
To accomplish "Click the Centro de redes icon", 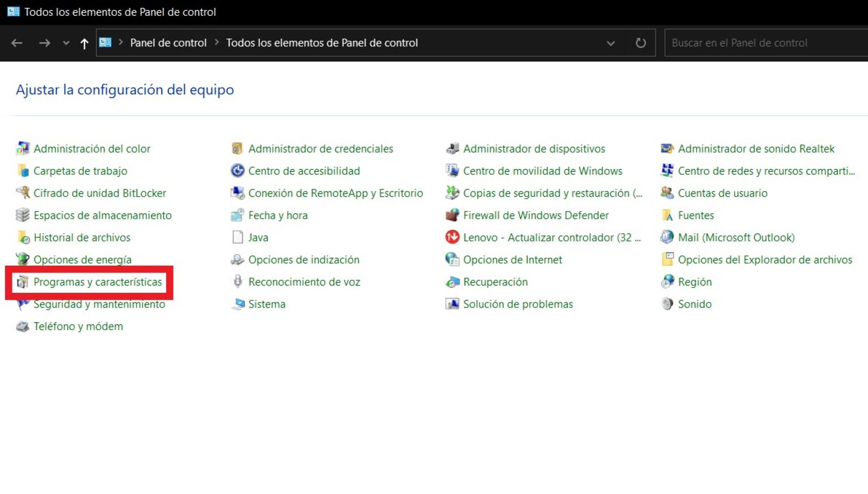I will (667, 171).
